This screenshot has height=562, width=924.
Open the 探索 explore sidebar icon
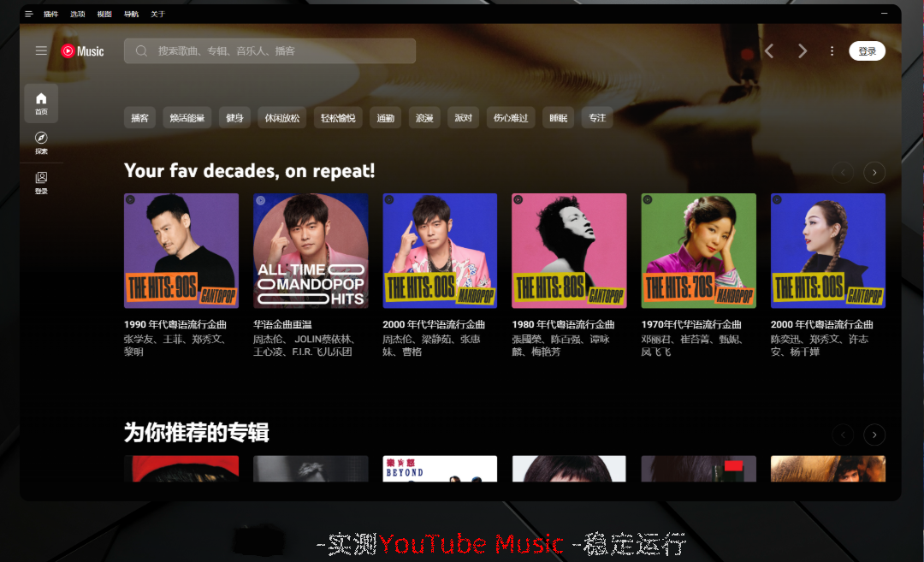(41, 143)
